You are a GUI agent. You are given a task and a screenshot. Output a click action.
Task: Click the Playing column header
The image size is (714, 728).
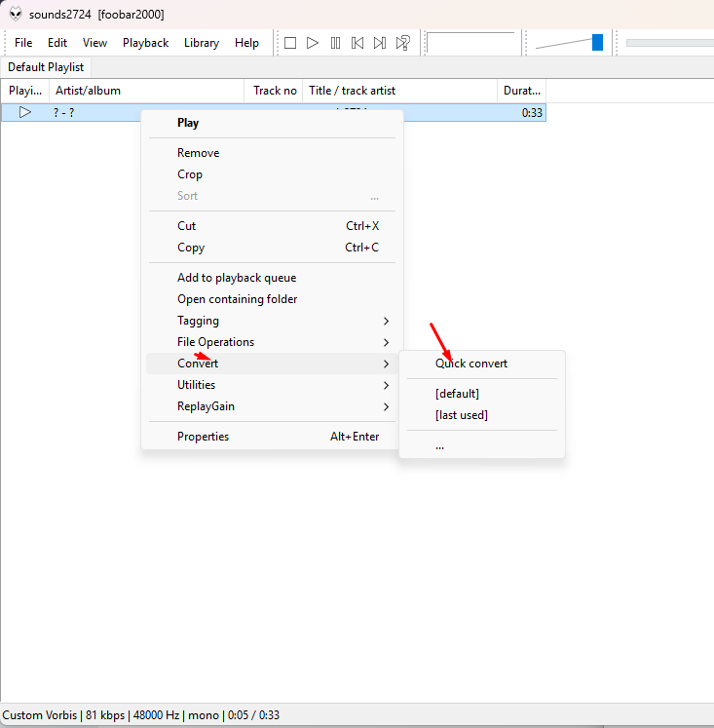pyautogui.click(x=25, y=91)
